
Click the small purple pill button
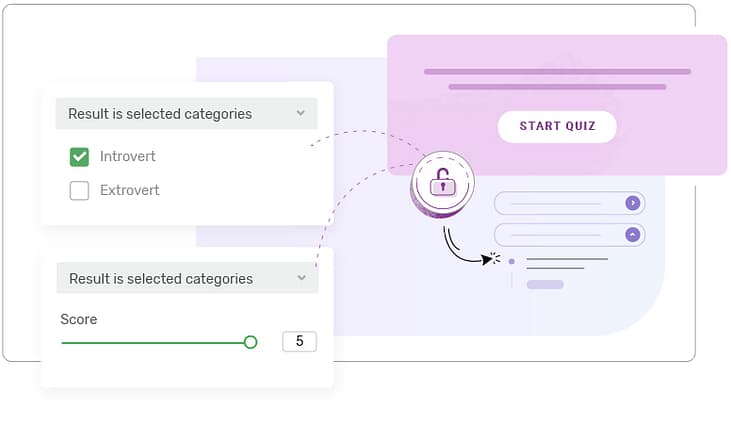pos(545,285)
